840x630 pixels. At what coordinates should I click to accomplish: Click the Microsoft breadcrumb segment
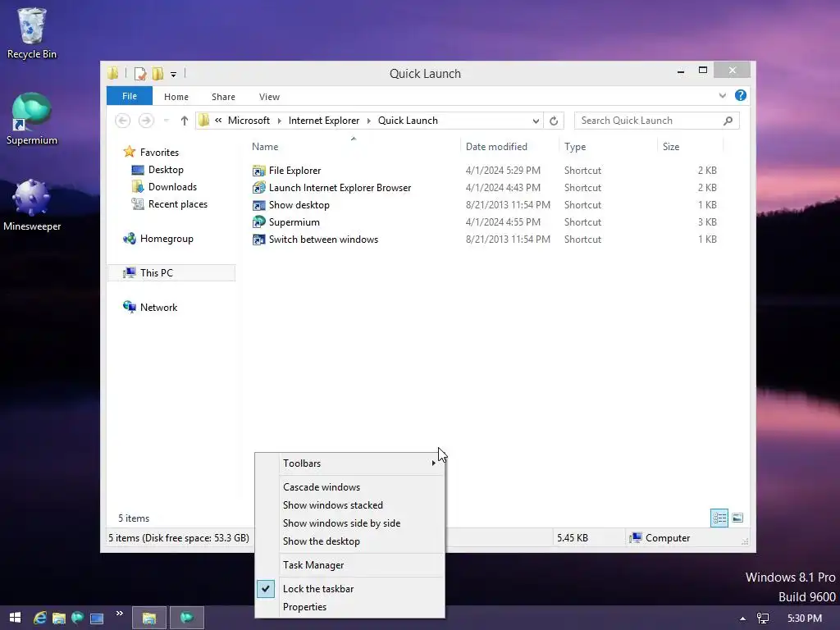coord(249,121)
